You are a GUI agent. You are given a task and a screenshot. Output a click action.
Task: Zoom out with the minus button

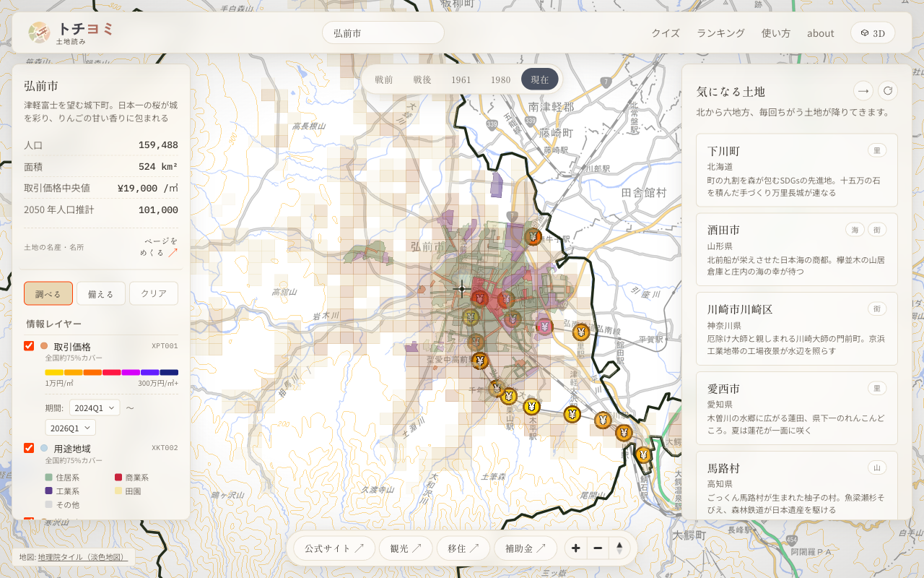598,548
